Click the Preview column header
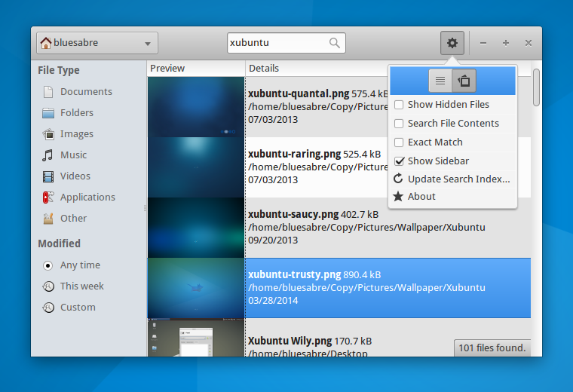This screenshot has width=573, height=392. [196, 69]
